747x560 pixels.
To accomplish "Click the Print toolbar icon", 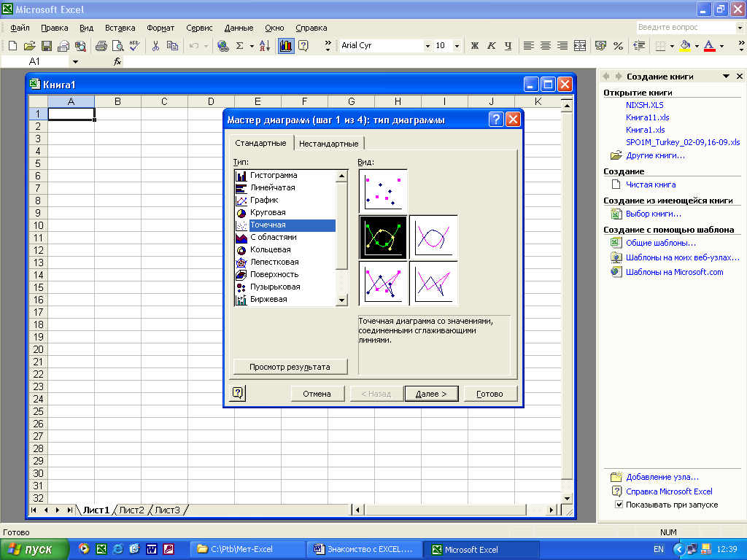I will pyautogui.click(x=101, y=46).
